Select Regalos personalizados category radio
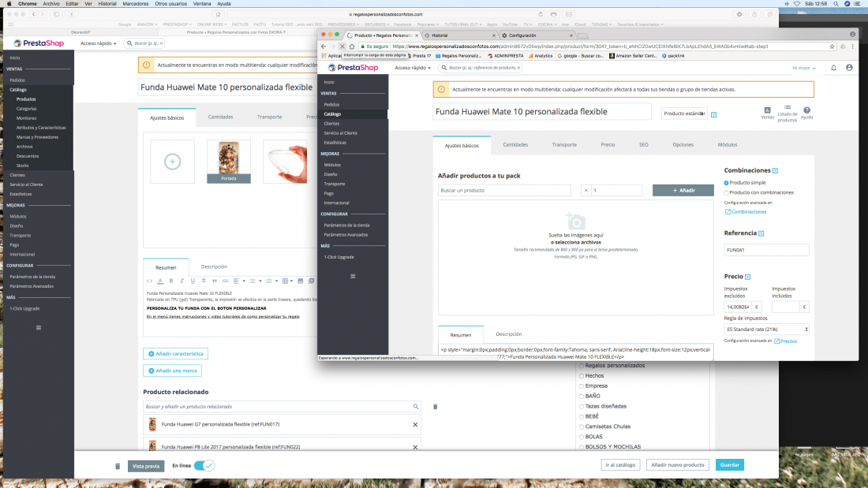This screenshot has height=488, width=868. click(x=582, y=366)
